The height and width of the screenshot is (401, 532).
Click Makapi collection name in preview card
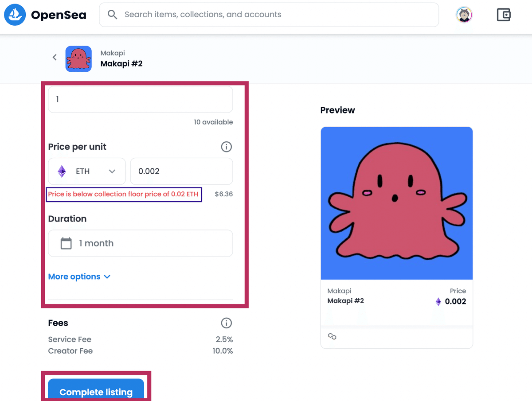[x=340, y=291]
